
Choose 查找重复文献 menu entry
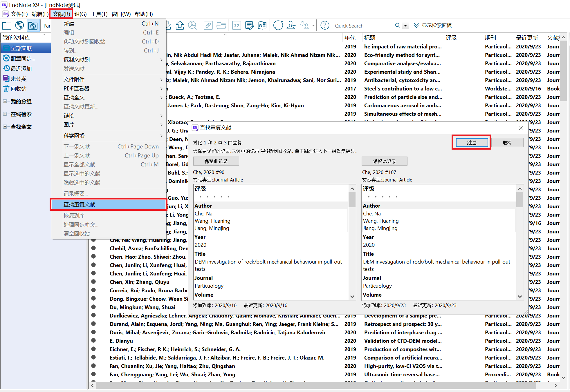109,205
